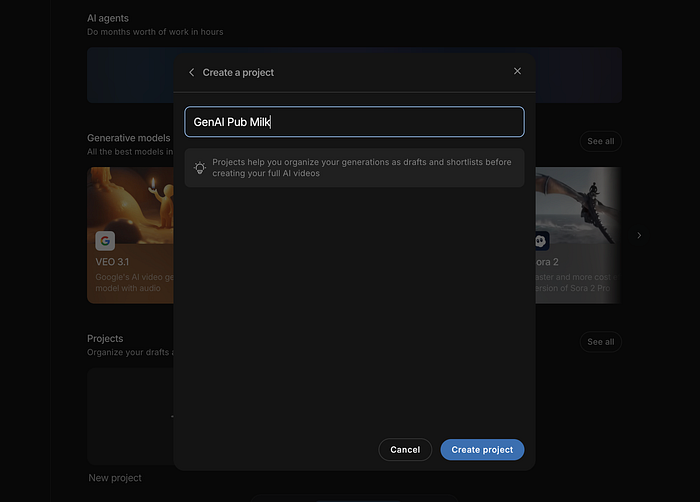Screen dimensions: 700x502
Task: Click the projects help tip text
Action: (x=361, y=168)
